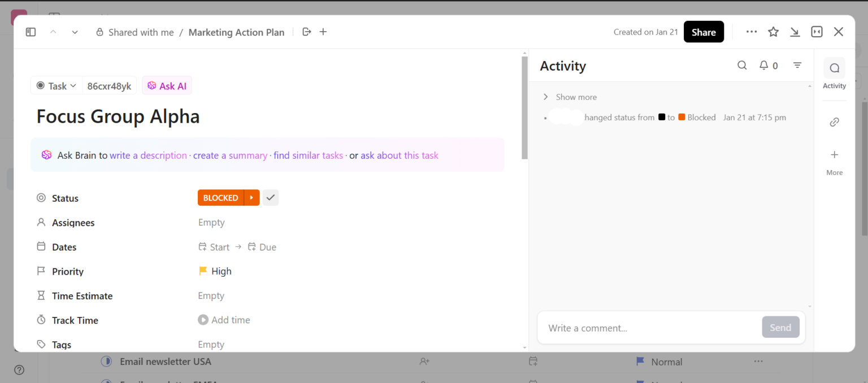Create a new task with plus icon
This screenshot has height=383, width=868.
(323, 32)
